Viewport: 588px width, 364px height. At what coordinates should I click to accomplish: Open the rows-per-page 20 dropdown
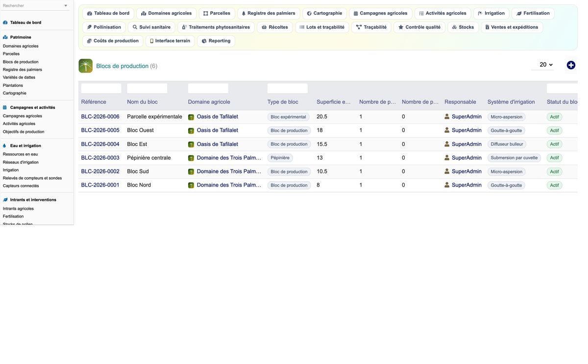point(543,65)
